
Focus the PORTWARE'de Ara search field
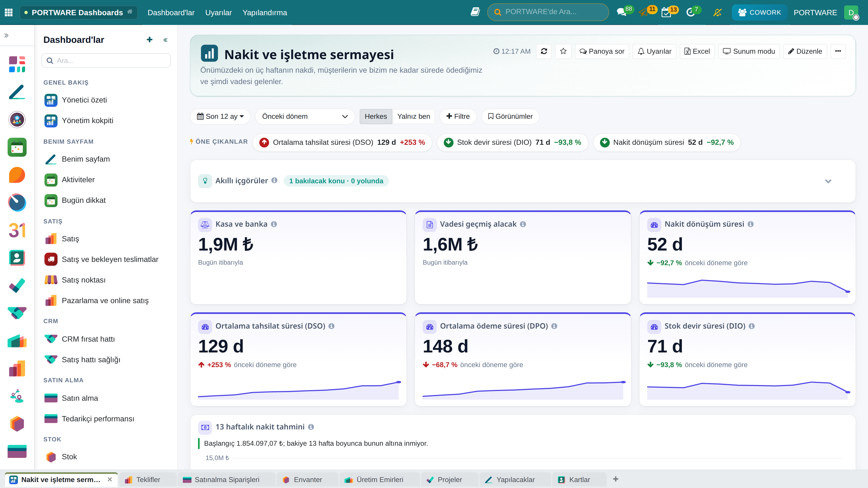548,12
